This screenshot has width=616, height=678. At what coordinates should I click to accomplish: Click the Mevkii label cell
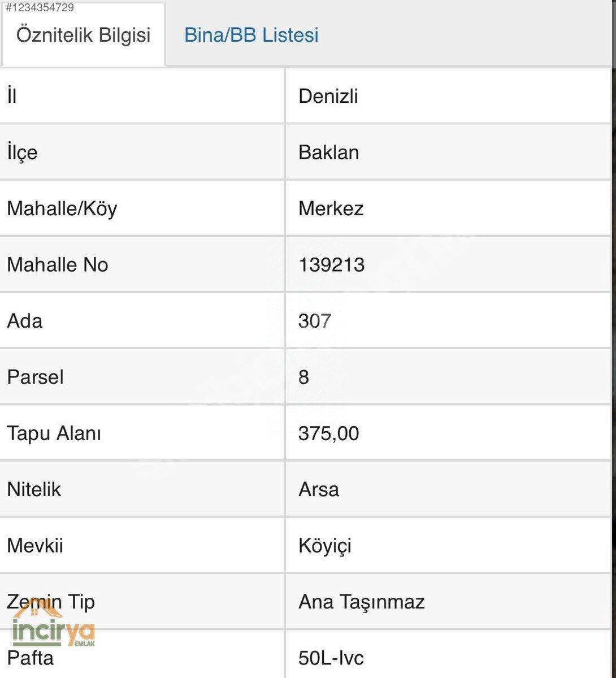click(x=142, y=545)
